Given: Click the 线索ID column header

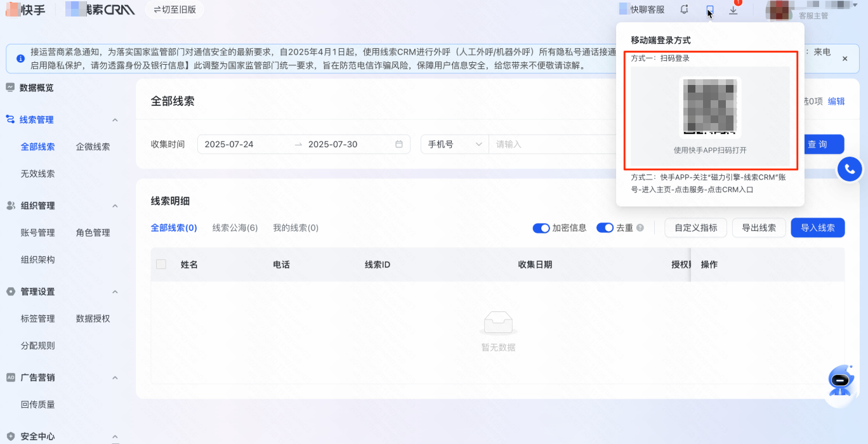Looking at the screenshot, I should click(377, 264).
